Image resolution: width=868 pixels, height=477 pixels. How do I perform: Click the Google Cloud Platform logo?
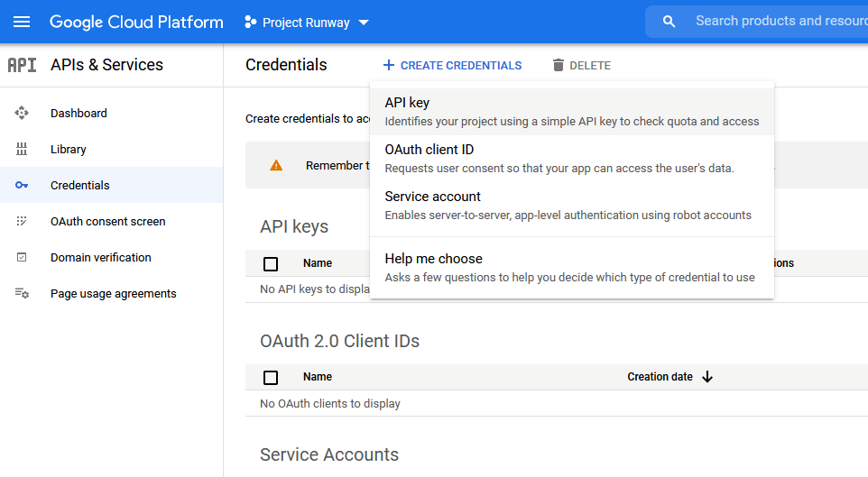(136, 23)
